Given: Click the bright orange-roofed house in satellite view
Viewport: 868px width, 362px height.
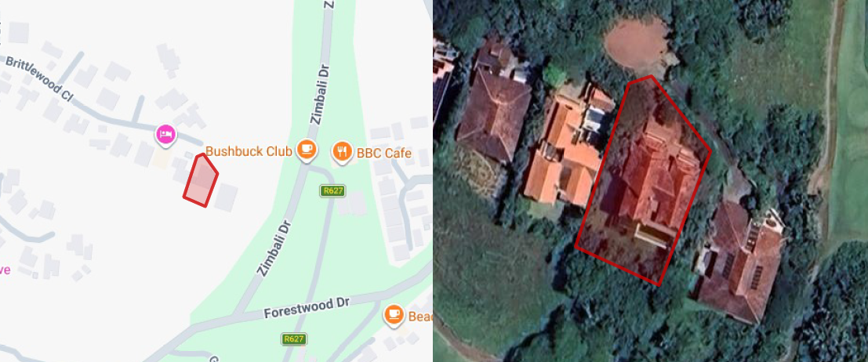Looking at the screenshot, I should (566, 150).
